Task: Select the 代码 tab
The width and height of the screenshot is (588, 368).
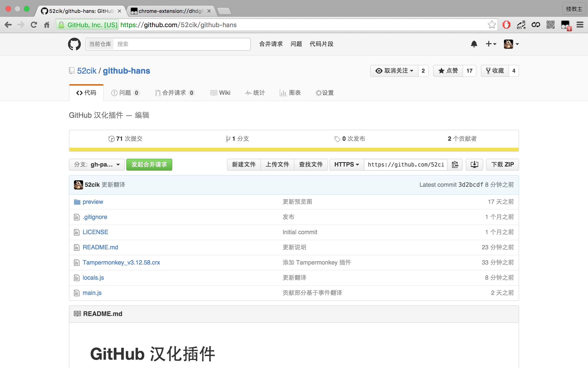Action: pyautogui.click(x=86, y=93)
